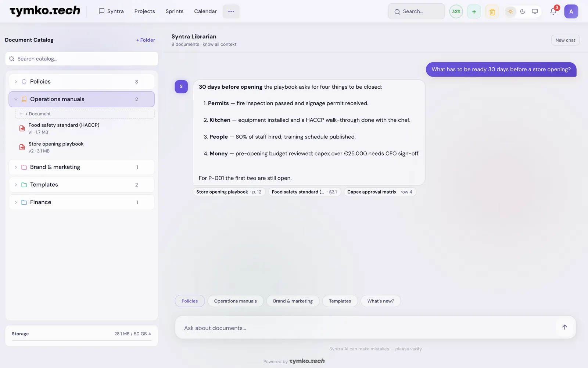Open the Syntra chat nav item

[x=111, y=11]
